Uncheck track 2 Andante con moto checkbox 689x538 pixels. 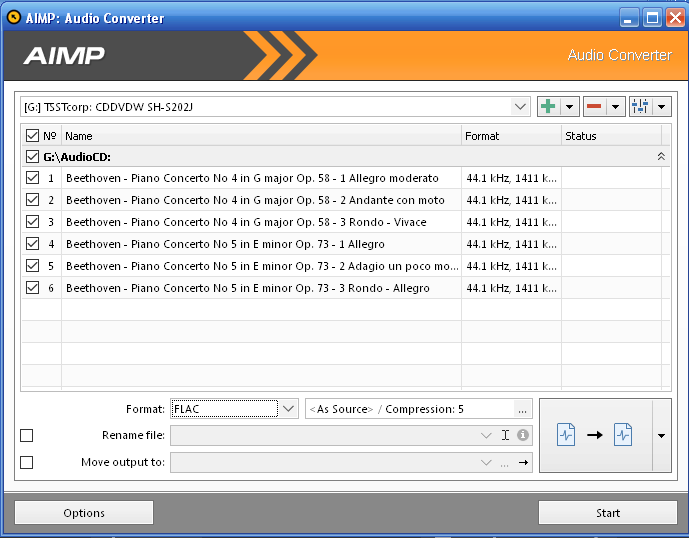(x=32, y=200)
